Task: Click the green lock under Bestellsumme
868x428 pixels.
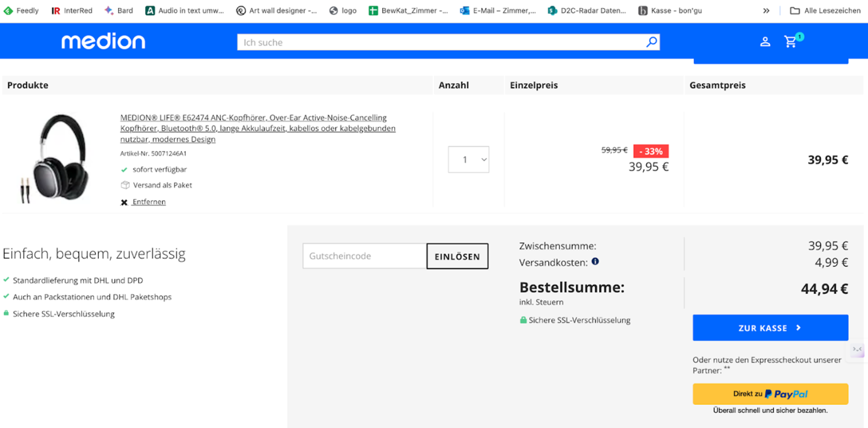Action: tap(522, 320)
